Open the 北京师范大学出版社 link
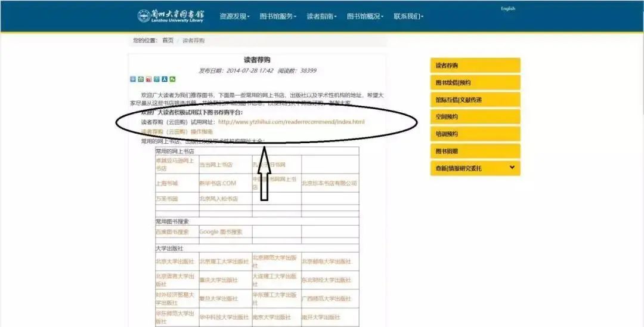The height and width of the screenshot is (327, 644). click(274, 262)
